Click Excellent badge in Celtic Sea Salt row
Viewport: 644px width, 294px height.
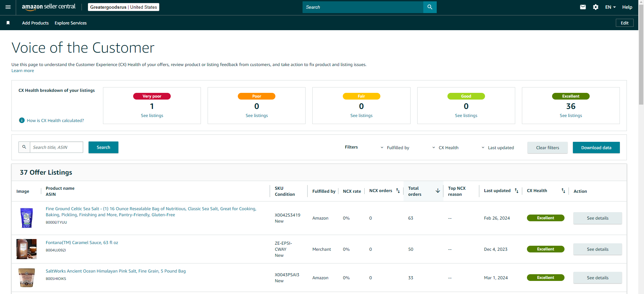(545, 218)
